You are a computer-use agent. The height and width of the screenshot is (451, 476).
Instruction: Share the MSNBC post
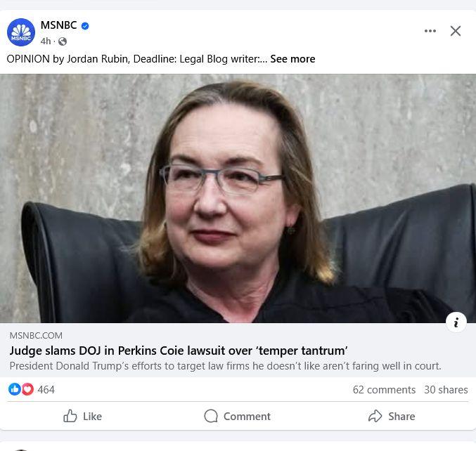[392, 416]
